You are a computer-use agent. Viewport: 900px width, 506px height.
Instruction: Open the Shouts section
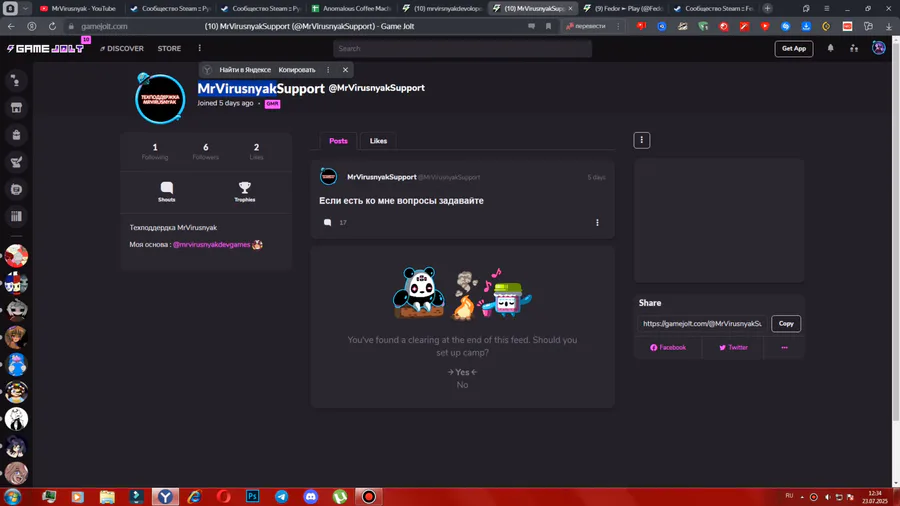pos(166,192)
